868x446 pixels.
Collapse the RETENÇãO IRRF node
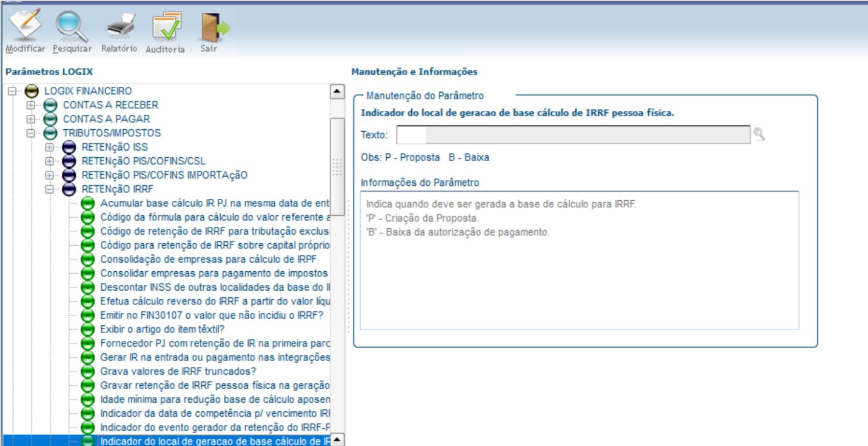click(x=50, y=190)
